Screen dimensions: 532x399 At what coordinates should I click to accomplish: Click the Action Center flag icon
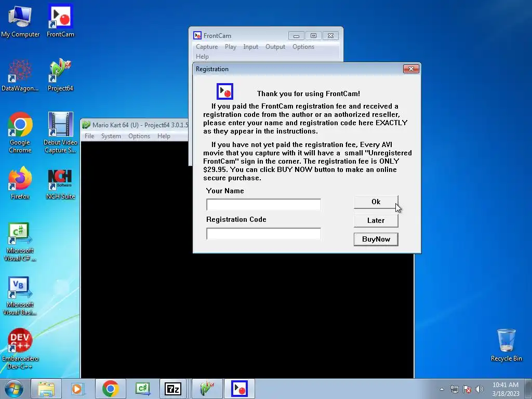[x=467, y=389]
